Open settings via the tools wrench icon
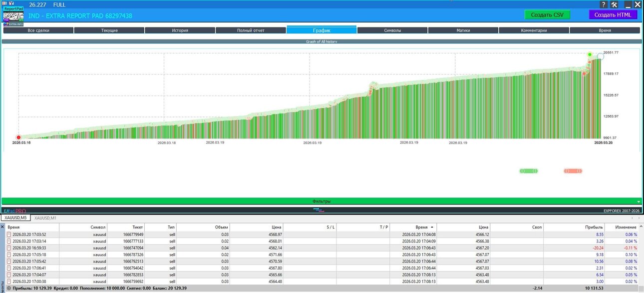Screen dimensions: 644x293 (x=615, y=4)
